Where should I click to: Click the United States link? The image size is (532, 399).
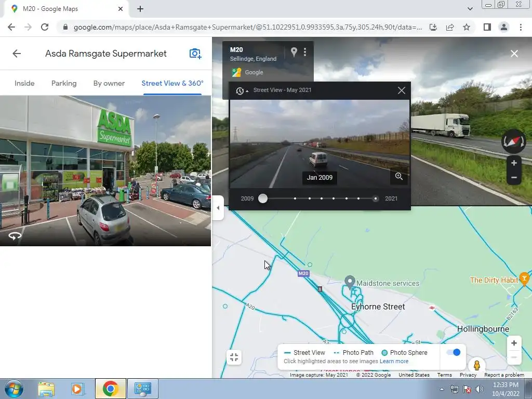point(414,375)
